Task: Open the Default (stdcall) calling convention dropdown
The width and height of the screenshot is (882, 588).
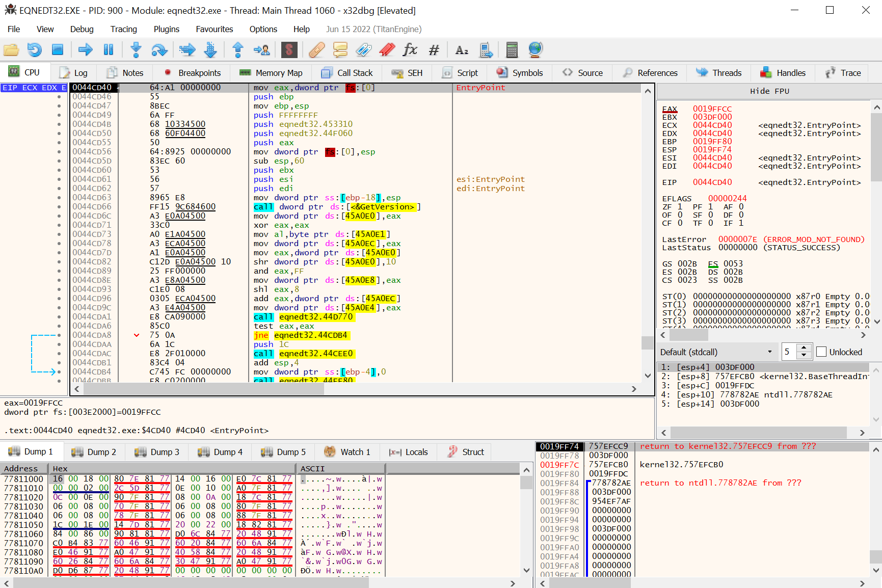Action: pos(717,352)
